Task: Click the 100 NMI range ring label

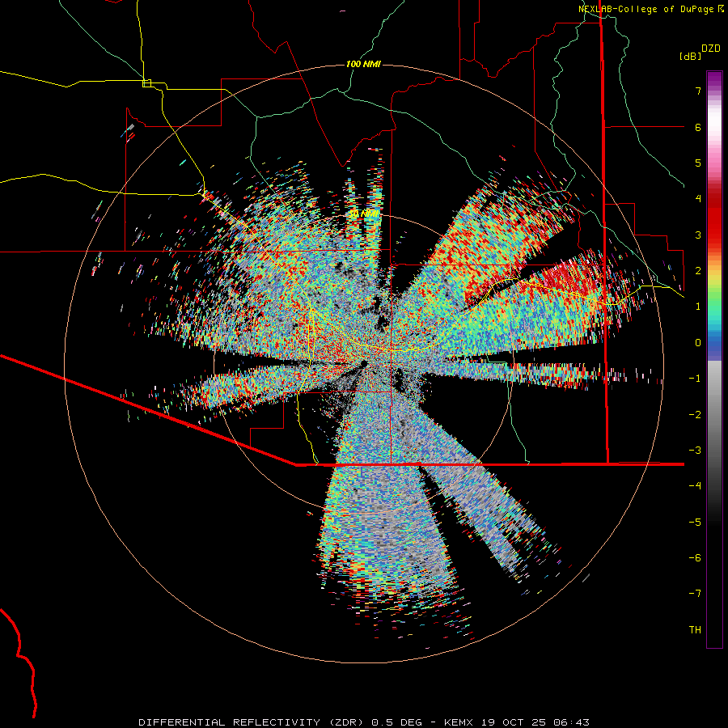Action: 363,64
